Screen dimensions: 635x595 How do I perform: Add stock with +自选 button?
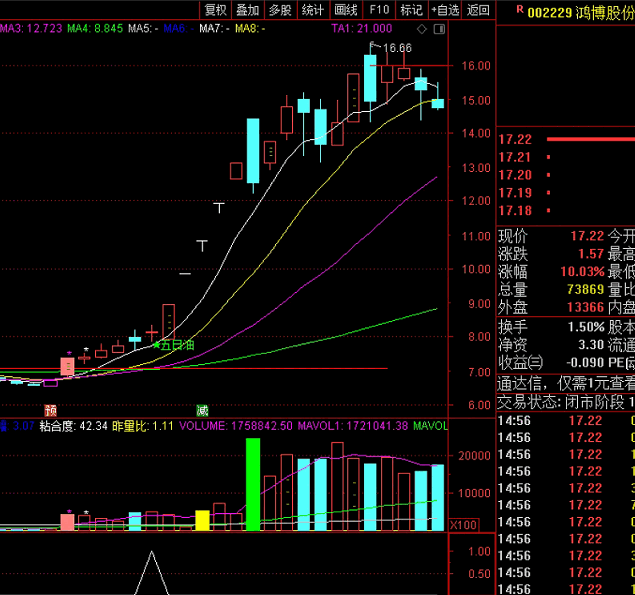pos(445,10)
